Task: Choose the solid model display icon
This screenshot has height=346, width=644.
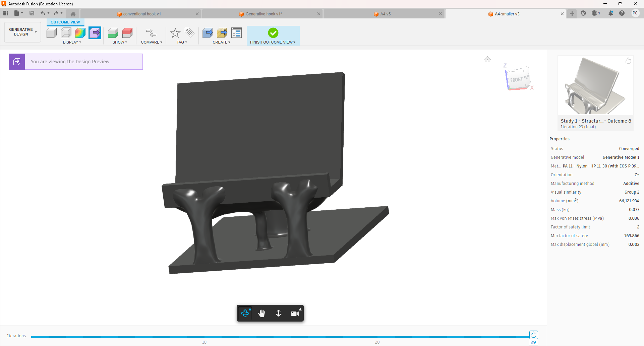Action: (51, 33)
